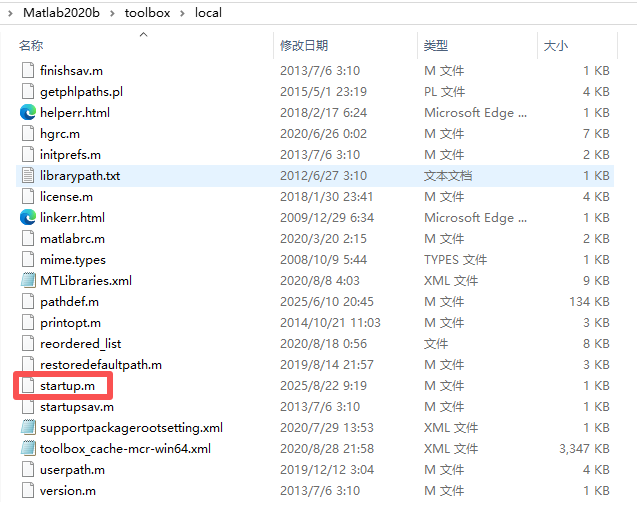Click the text document icon of librarypath.txt
This screenshot has width=637, height=511.
pos(28,175)
